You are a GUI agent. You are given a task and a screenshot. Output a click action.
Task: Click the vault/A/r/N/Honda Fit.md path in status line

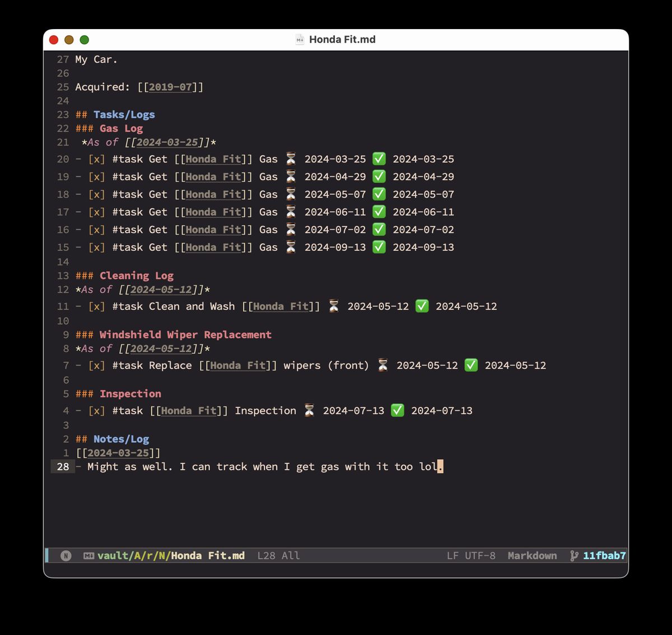[171, 555]
